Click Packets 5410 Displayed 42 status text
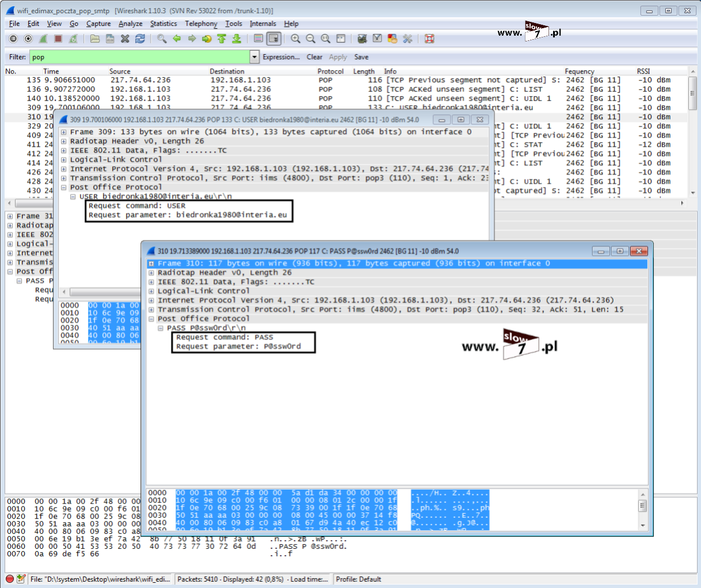The width and height of the screenshot is (701, 588). pyautogui.click(x=252, y=579)
